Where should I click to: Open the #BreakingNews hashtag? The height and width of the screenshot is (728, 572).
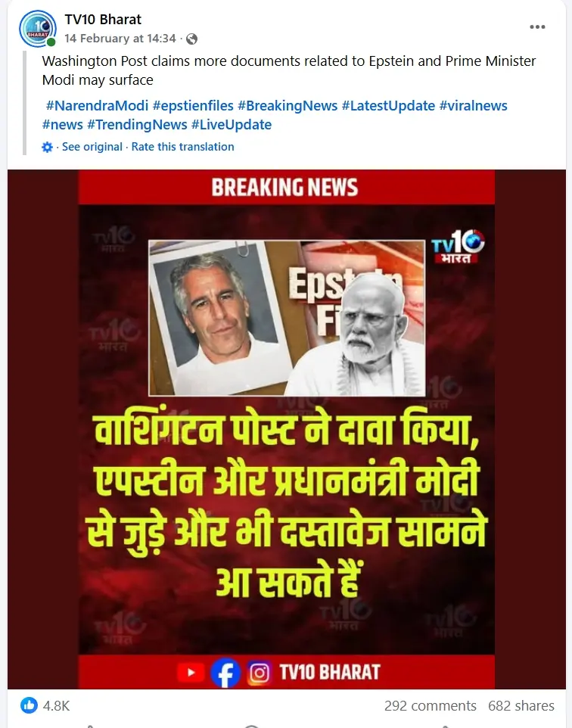tap(288, 106)
